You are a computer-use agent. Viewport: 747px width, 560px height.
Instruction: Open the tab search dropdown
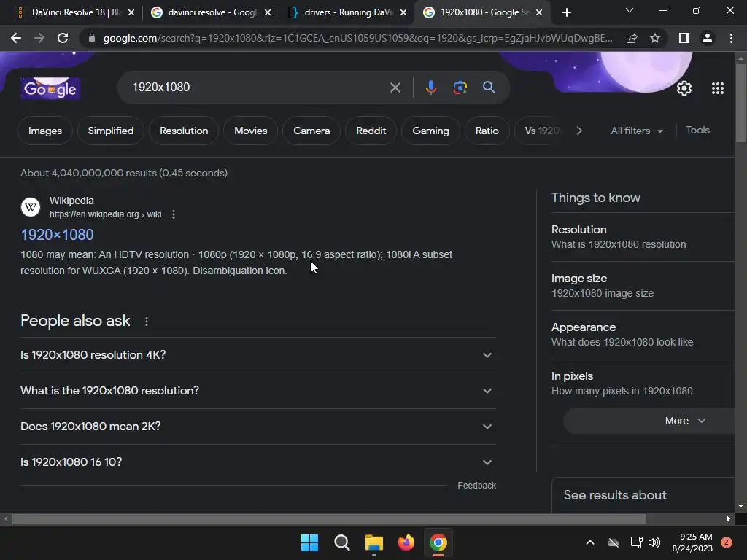(x=630, y=10)
